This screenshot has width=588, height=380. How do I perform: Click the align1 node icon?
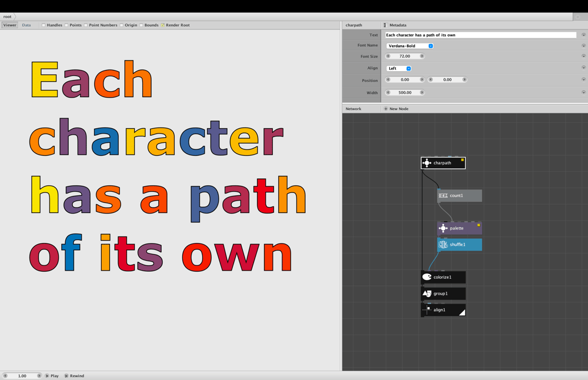(427, 310)
